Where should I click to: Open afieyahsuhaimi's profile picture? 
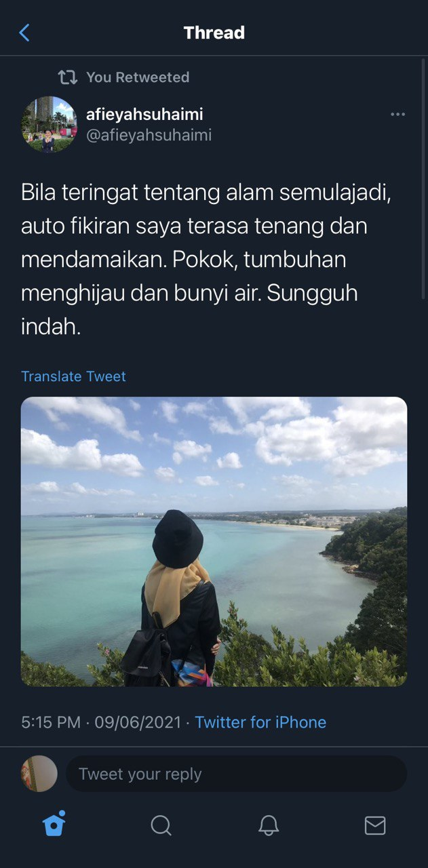[x=49, y=124]
